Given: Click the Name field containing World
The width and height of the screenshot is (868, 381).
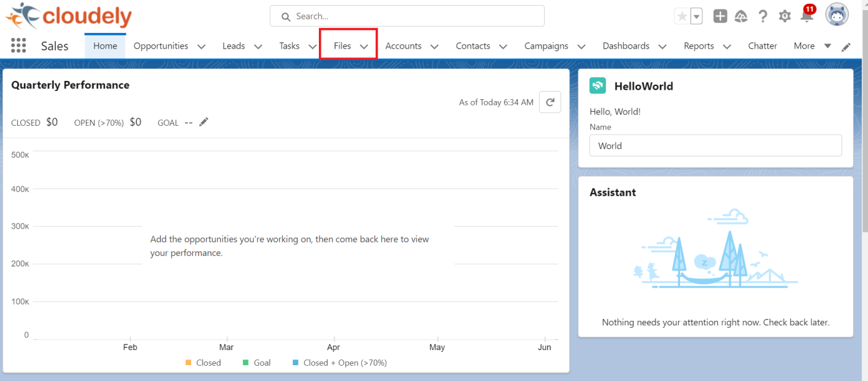Looking at the screenshot, I should pyautogui.click(x=715, y=145).
